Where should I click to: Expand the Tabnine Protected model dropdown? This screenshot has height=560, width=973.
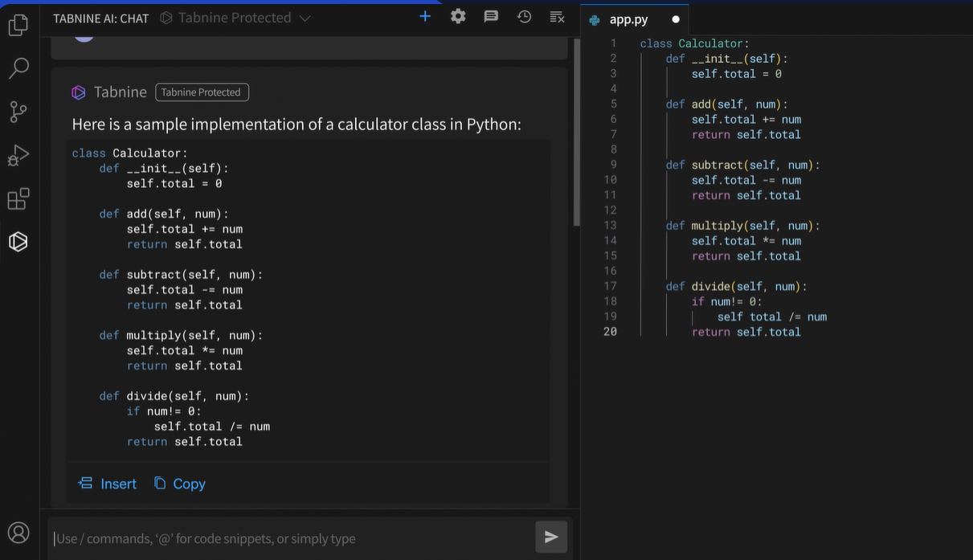pyautogui.click(x=235, y=18)
